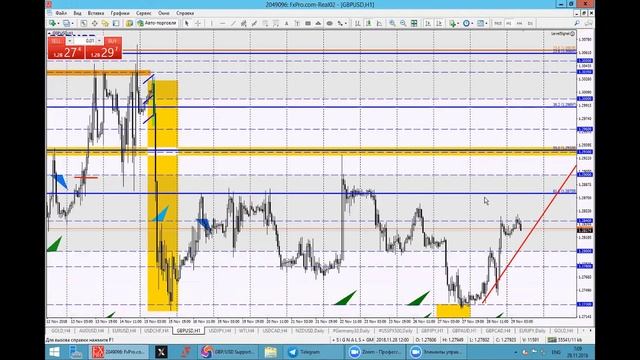Screen dimensions: 640x360
Task: Click the Profiles toolbar icon
Action: (66, 23)
